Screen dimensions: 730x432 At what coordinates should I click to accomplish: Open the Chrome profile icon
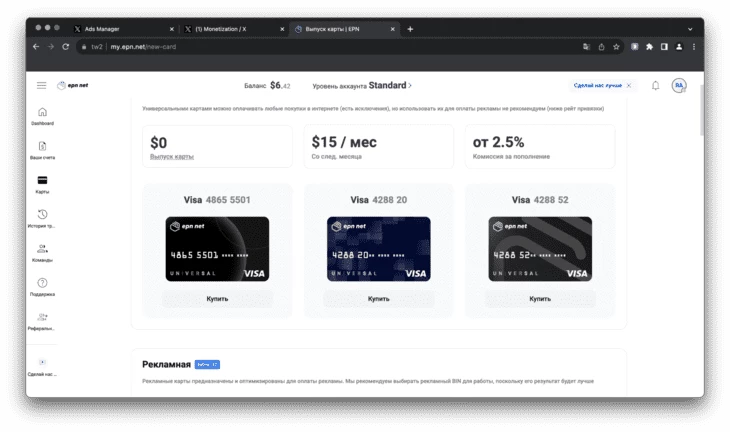point(679,47)
